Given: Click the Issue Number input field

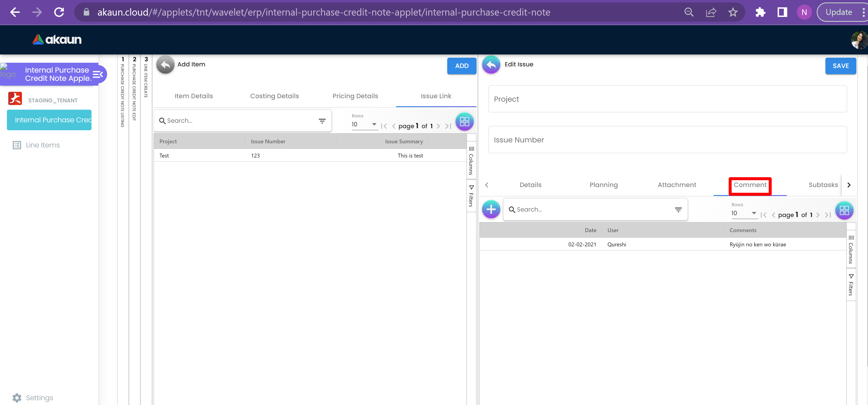Looking at the screenshot, I should pyautogui.click(x=667, y=140).
